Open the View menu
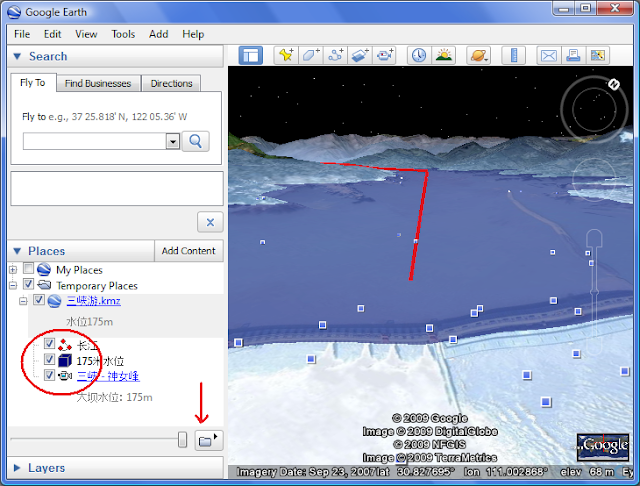 [x=86, y=34]
